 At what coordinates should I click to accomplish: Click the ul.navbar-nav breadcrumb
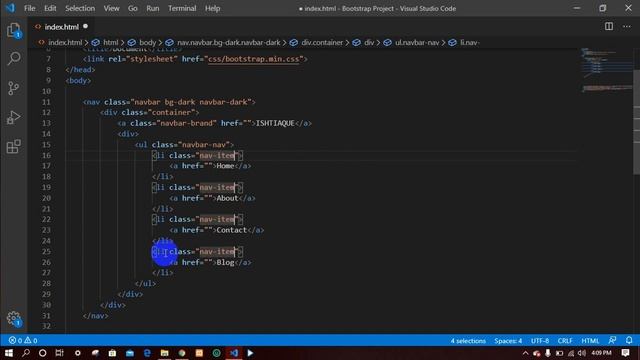417,42
